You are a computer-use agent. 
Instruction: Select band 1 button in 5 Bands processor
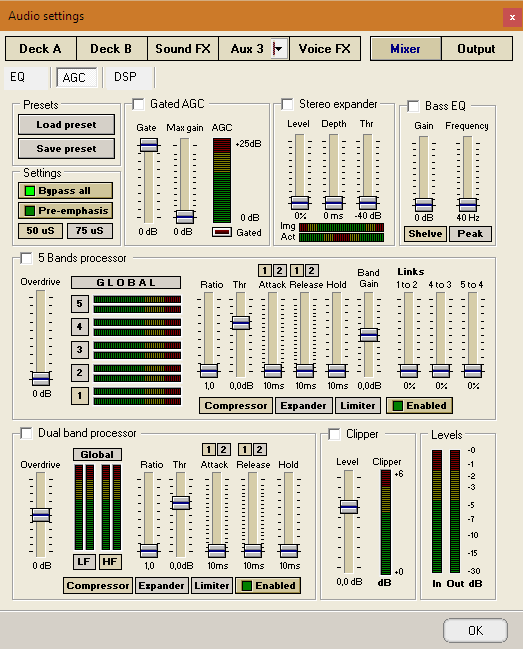(x=79, y=396)
